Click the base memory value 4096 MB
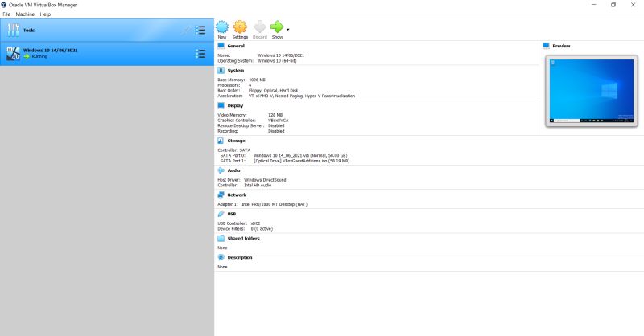 pyautogui.click(x=257, y=80)
